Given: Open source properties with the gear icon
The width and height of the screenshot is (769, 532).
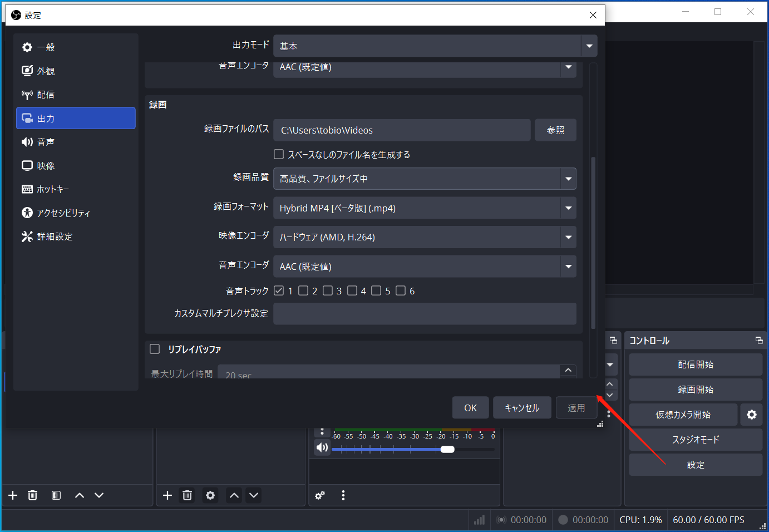Looking at the screenshot, I should point(210,495).
